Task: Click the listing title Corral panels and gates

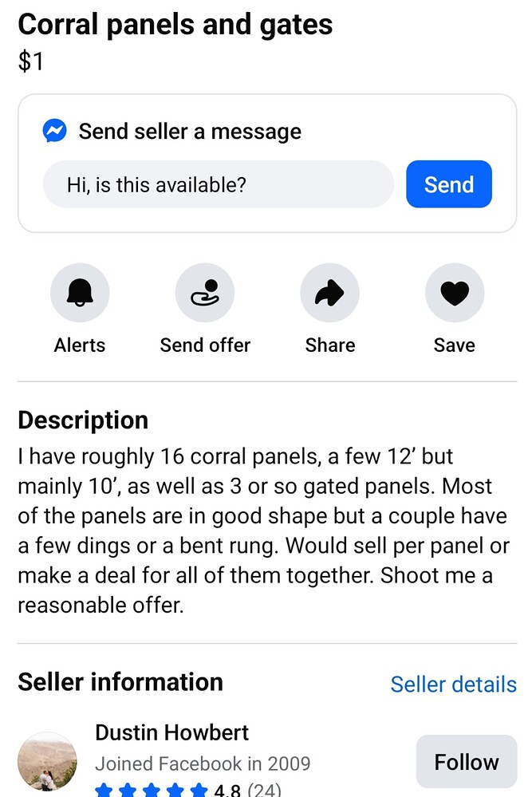Action: coord(175,25)
